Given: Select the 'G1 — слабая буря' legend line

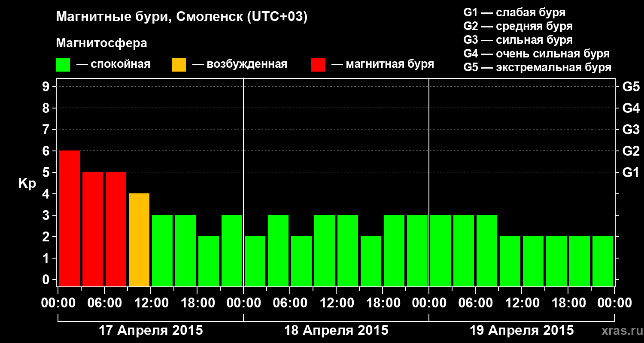Looking at the screenshot, I should tap(514, 12).
